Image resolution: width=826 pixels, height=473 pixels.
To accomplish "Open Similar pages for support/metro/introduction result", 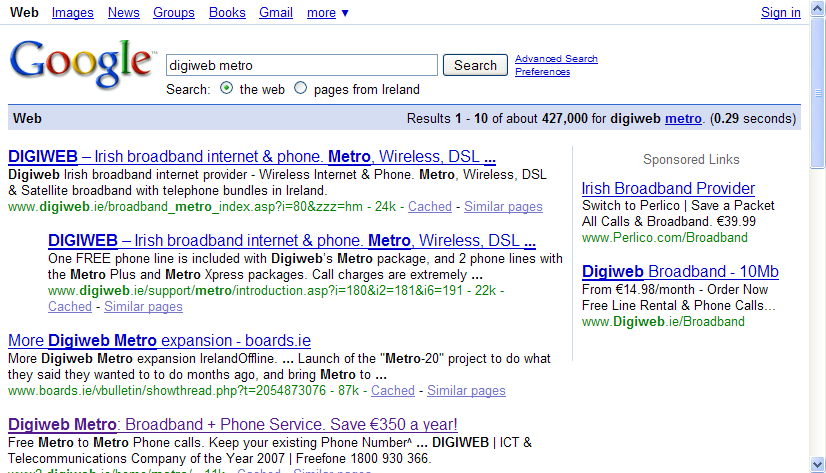I will click(143, 307).
